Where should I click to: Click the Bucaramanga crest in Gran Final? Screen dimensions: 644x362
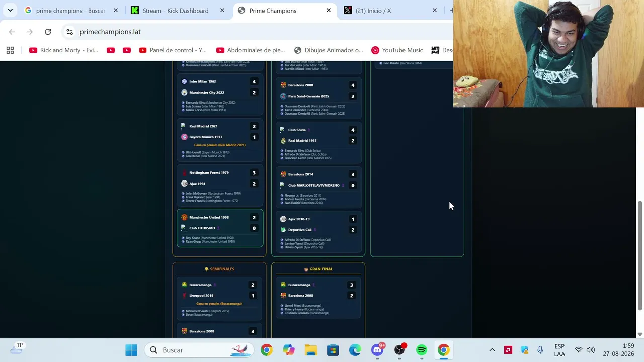[283, 285]
